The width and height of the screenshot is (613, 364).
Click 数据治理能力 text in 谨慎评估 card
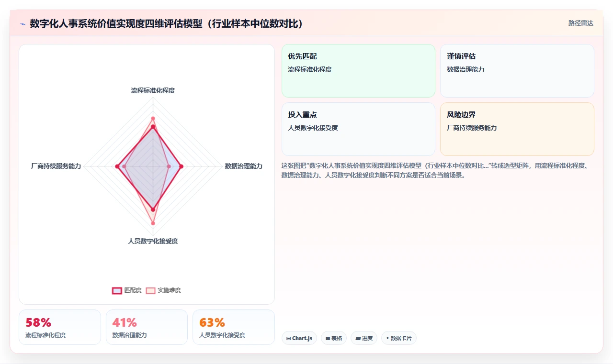click(465, 69)
